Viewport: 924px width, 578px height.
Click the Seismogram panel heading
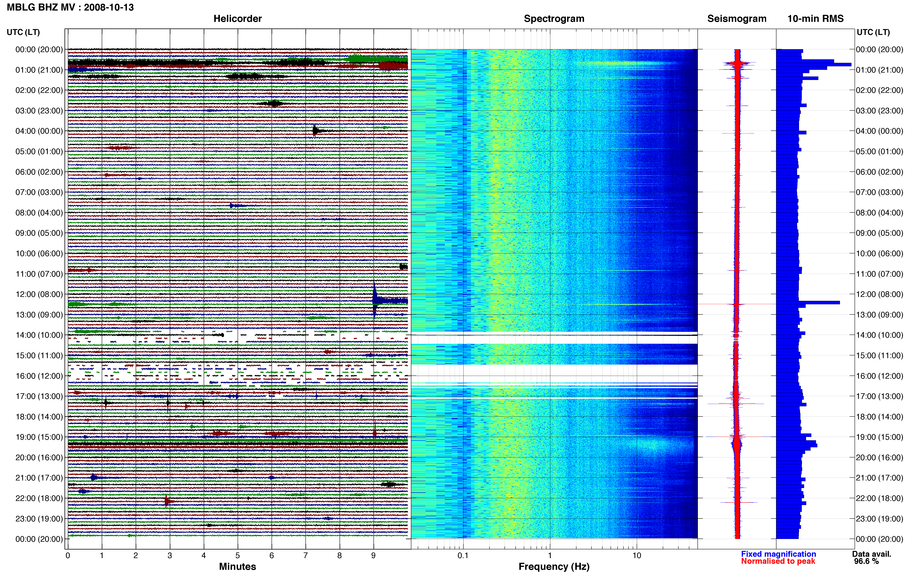tap(737, 19)
